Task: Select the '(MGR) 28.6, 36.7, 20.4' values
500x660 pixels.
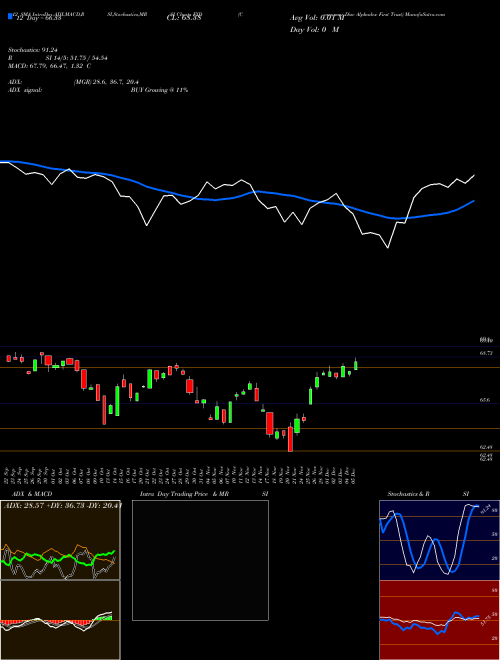Action: point(106,82)
